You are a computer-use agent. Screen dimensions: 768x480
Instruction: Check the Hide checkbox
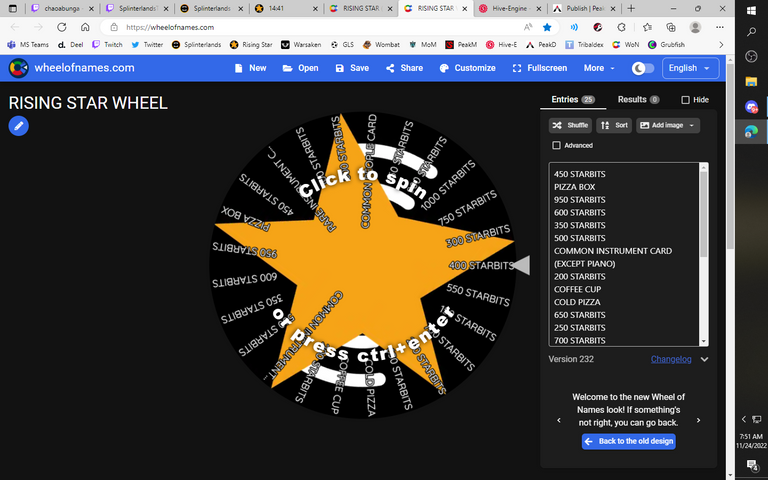point(685,100)
